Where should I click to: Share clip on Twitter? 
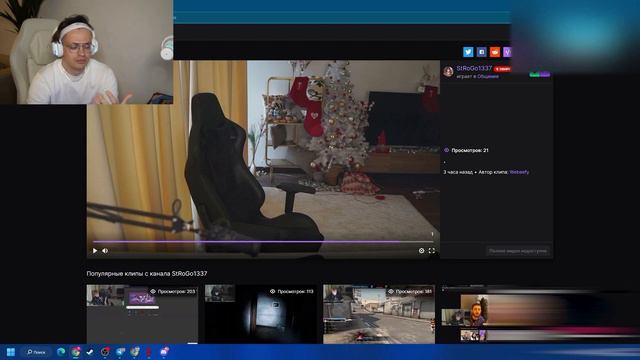coord(468,52)
